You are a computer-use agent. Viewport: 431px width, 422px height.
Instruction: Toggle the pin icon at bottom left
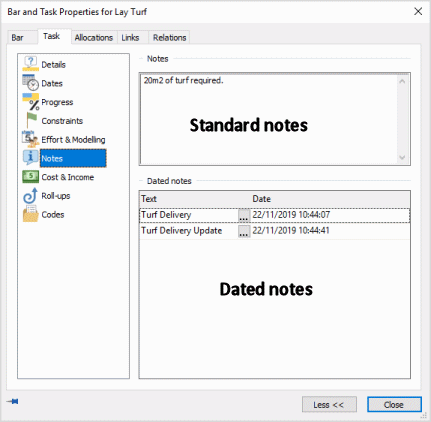[13, 401]
